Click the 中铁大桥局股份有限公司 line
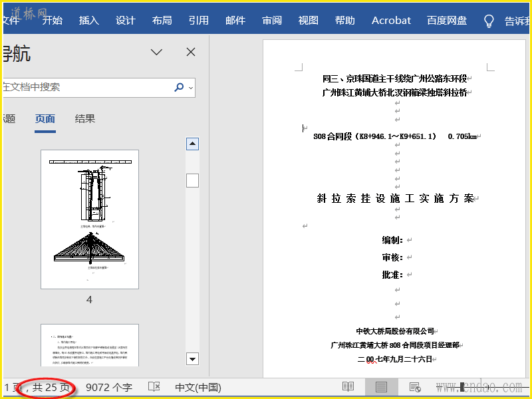 click(x=395, y=331)
